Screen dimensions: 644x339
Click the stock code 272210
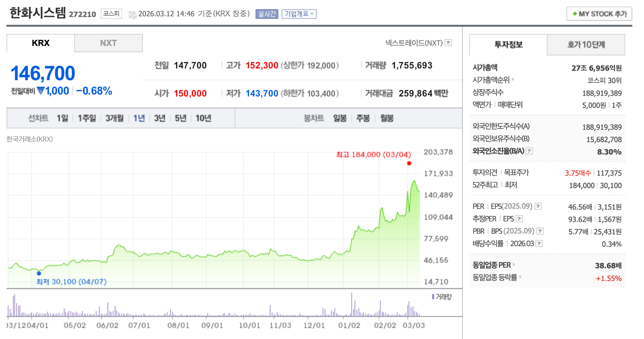[82, 14]
